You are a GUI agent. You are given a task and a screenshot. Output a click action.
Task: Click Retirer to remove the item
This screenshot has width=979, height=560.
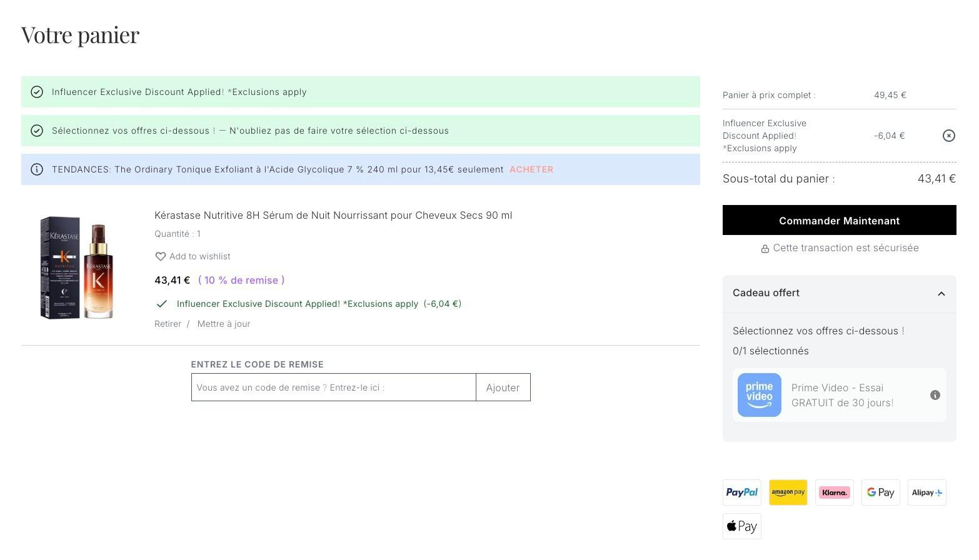(168, 324)
